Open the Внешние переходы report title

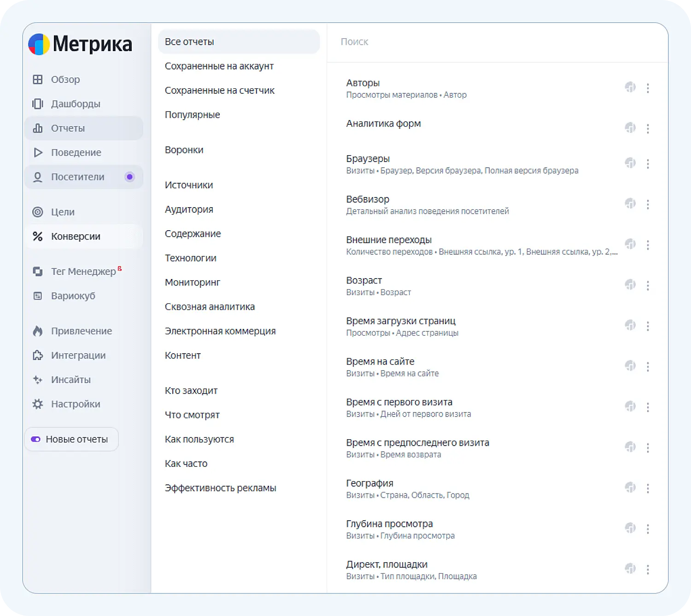click(389, 240)
